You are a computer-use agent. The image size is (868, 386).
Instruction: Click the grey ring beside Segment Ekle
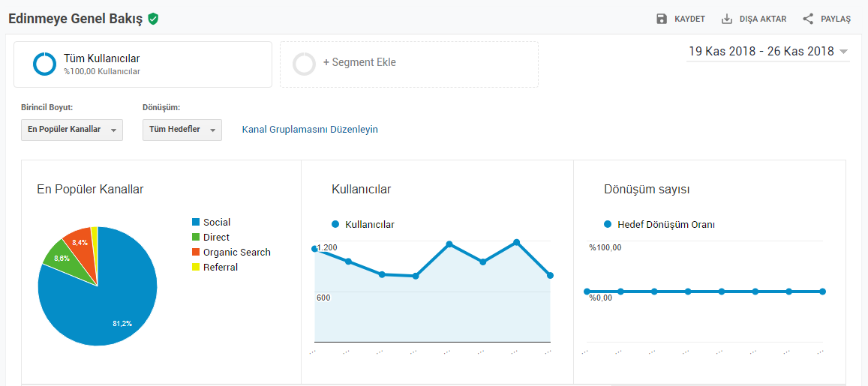(304, 64)
